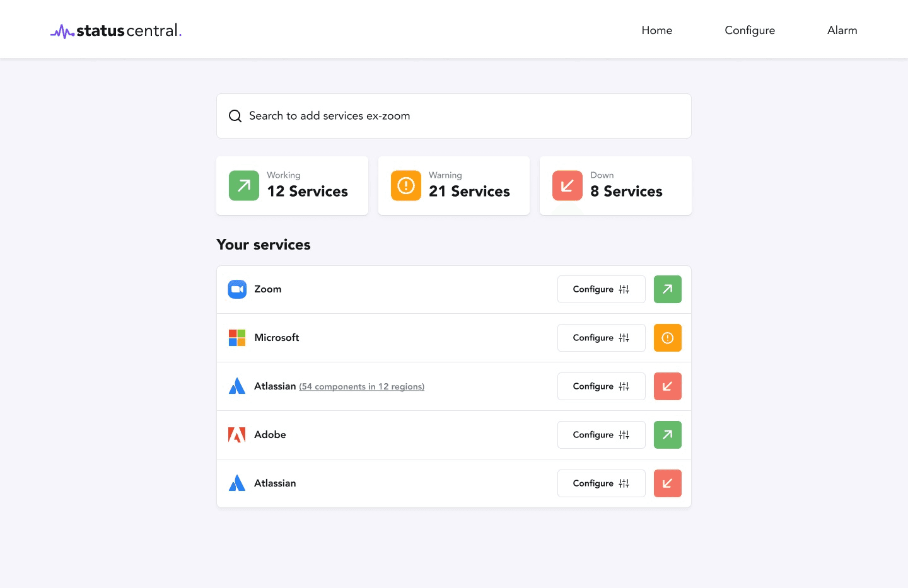
Task: Click the green Working status icon
Action: [x=243, y=185]
